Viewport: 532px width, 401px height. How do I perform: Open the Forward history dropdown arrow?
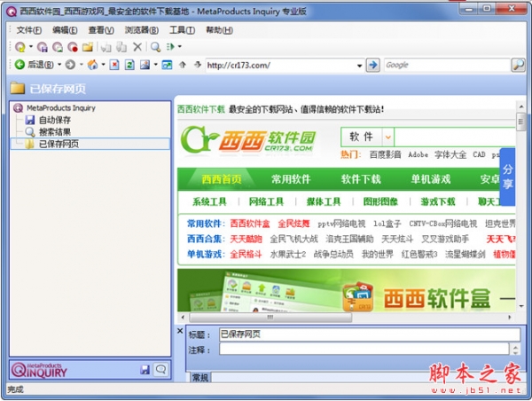[82, 64]
